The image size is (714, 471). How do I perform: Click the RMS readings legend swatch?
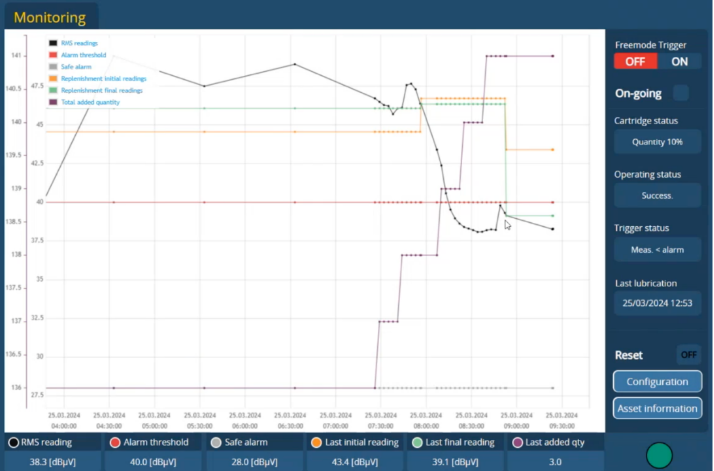point(53,43)
